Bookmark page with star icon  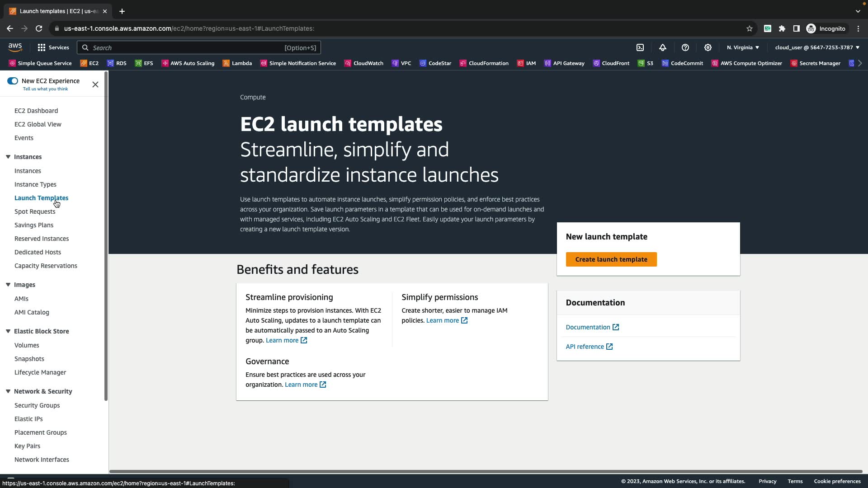click(x=750, y=28)
